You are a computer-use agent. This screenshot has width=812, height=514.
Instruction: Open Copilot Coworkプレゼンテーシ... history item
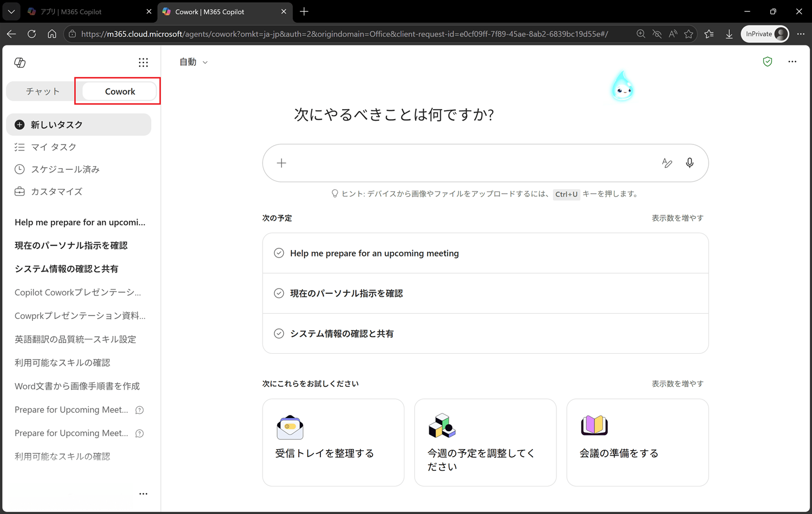[x=78, y=292]
